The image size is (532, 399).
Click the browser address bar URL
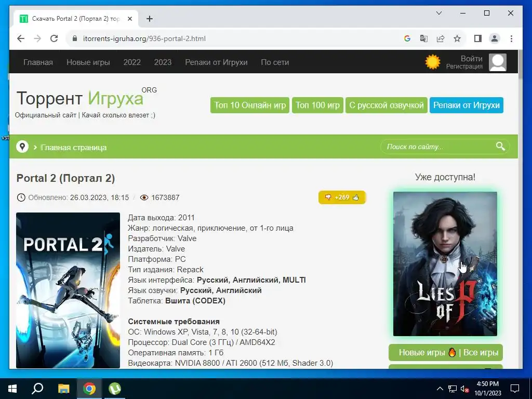144,38
